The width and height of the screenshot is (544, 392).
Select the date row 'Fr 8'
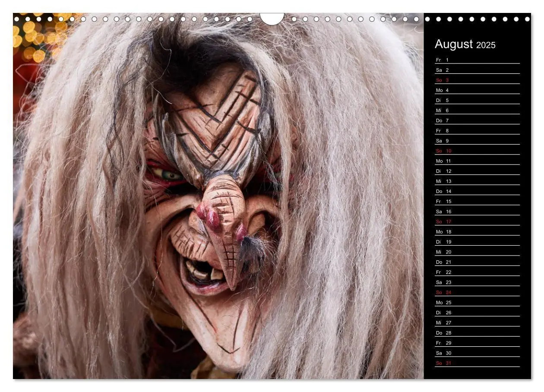[x=477, y=130]
